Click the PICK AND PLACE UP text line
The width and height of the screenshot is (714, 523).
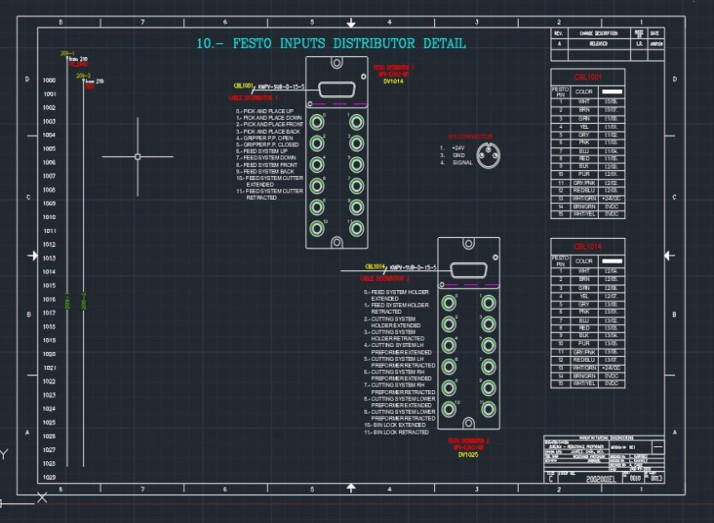[265, 111]
